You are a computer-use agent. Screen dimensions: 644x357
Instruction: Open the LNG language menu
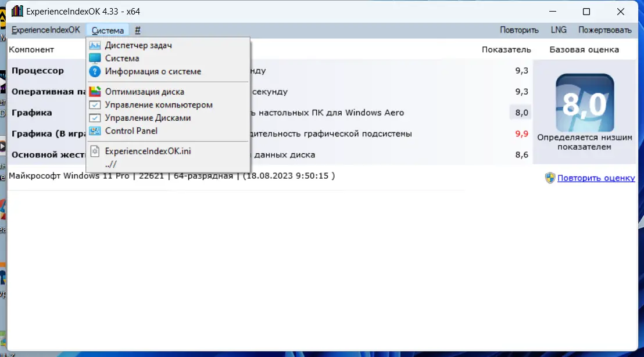click(559, 30)
